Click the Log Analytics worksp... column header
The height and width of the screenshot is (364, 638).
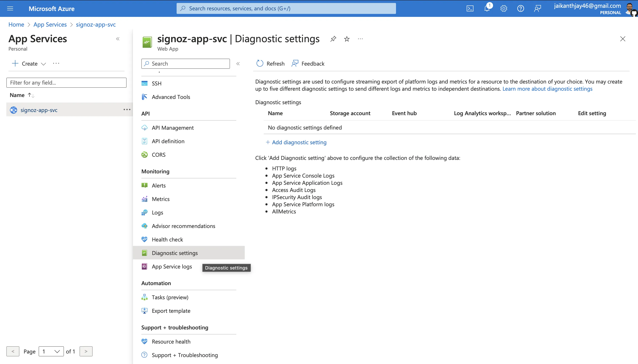[x=482, y=113]
